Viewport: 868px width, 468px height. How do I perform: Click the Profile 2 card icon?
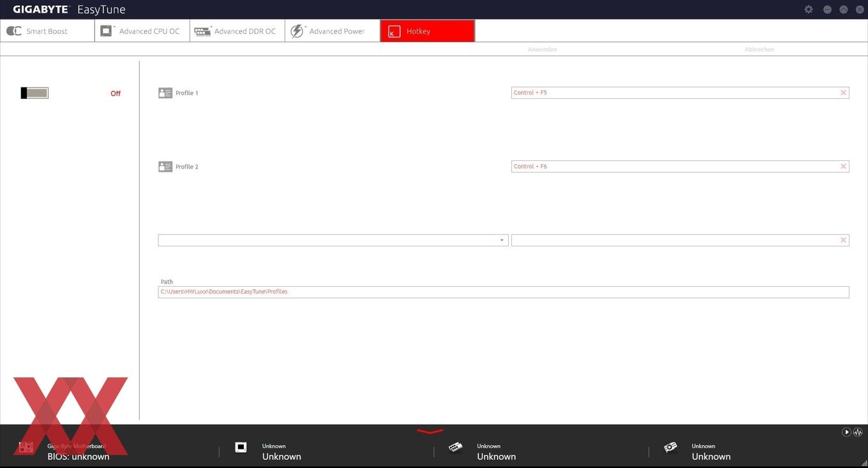pos(165,167)
